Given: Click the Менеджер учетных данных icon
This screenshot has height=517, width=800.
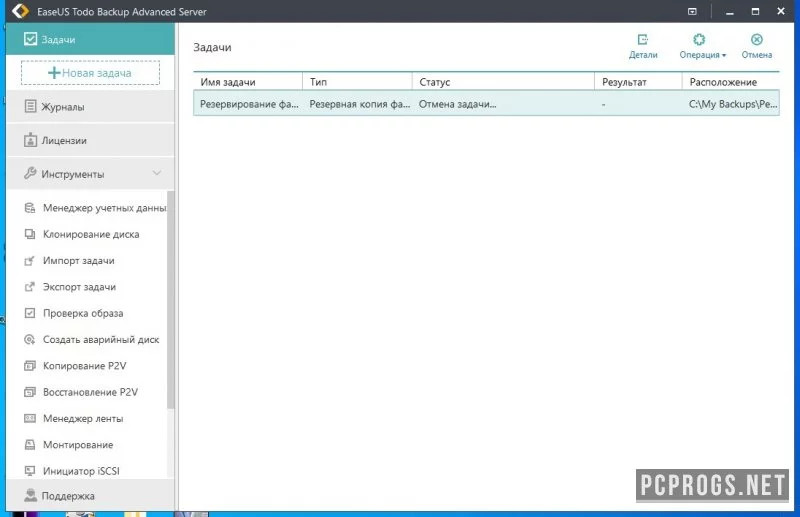Looking at the screenshot, I should [x=30, y=208].
